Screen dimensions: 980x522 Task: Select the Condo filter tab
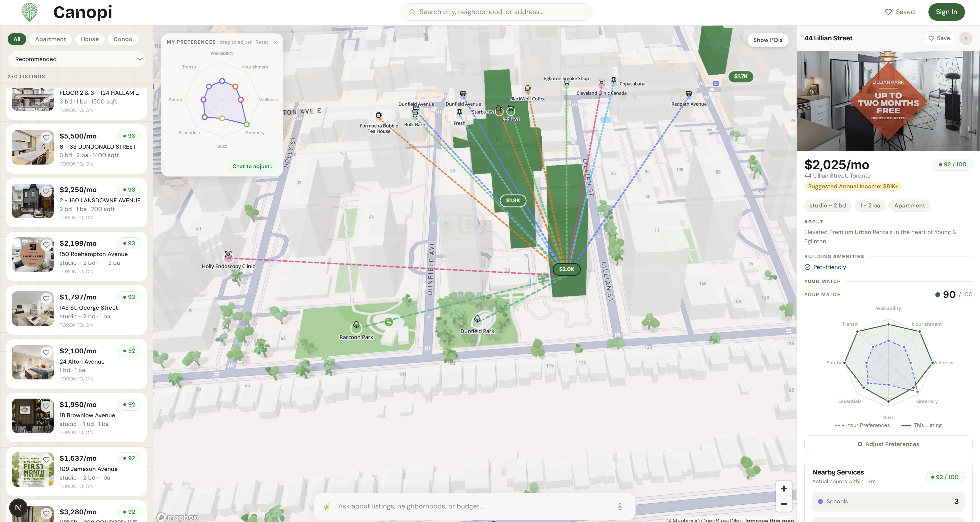pyautogui.click(x=123, y=39)
